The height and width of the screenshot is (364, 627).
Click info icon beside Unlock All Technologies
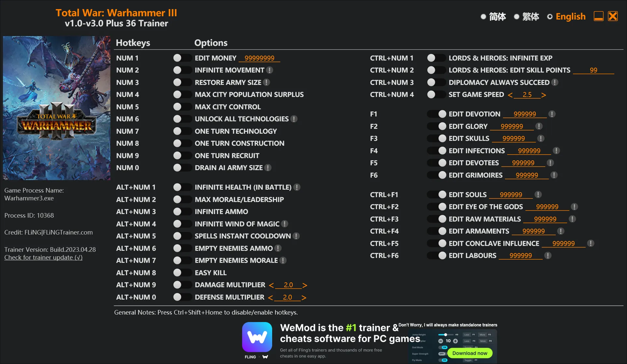(x=294, y=119)
